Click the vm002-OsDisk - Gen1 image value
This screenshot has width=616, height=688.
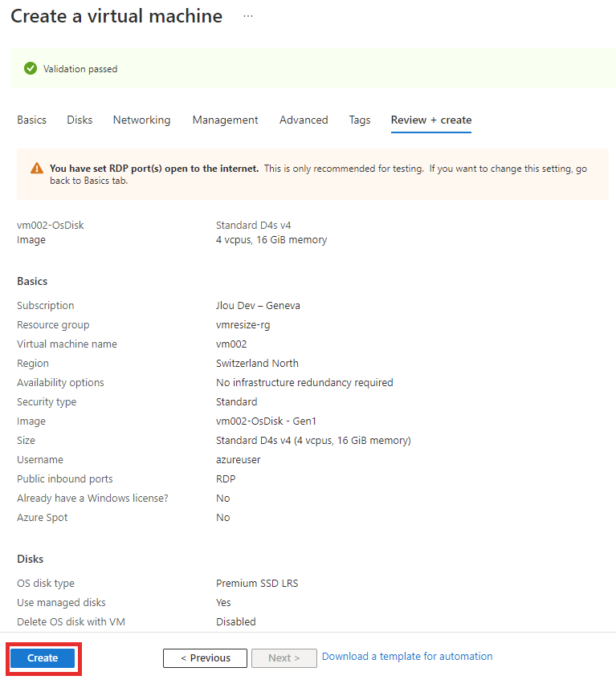(266, 421)
